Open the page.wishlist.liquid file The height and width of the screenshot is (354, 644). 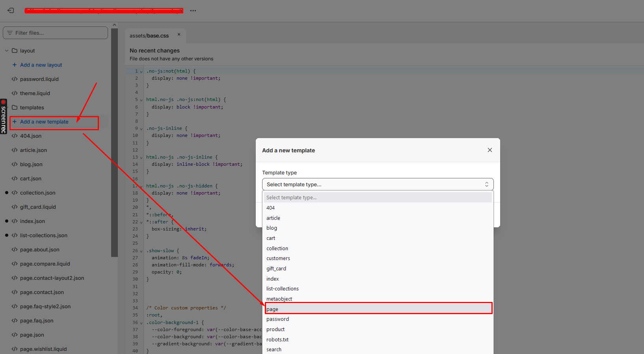[x=43, y=349]
